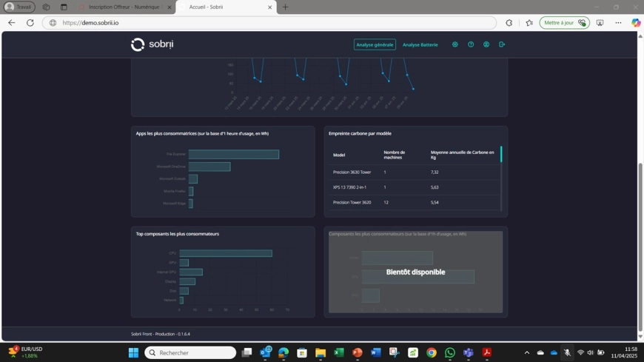Open the help question-mark icon
The height and width of the screenshot is (362, 644).
[471, 44]
